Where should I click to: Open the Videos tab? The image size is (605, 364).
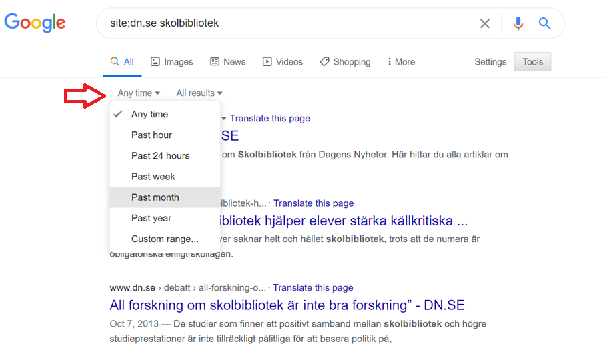(x=282, y=62)
